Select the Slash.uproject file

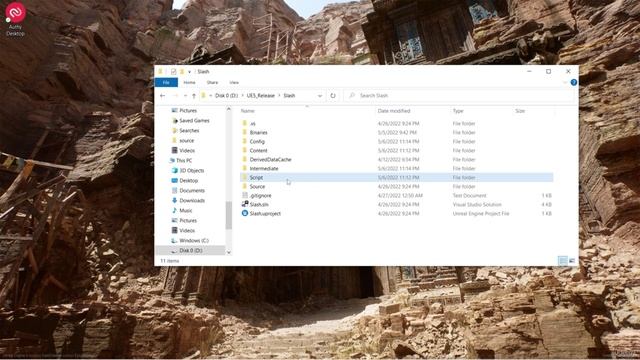point(265,213)
